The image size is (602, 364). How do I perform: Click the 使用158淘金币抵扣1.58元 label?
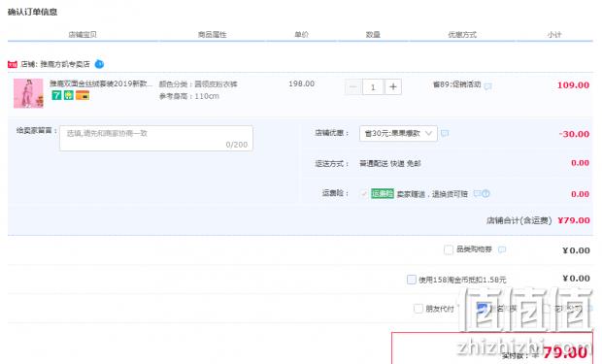tap(462, 280)
